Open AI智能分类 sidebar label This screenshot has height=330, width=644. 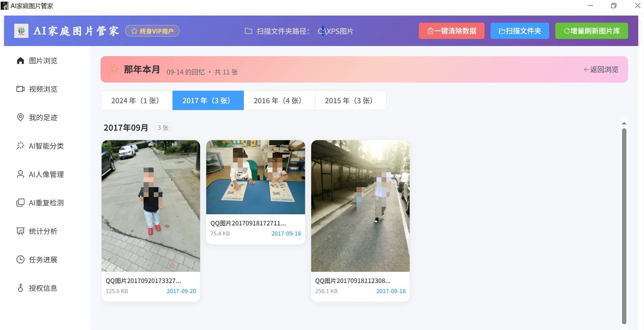point(46,146)
